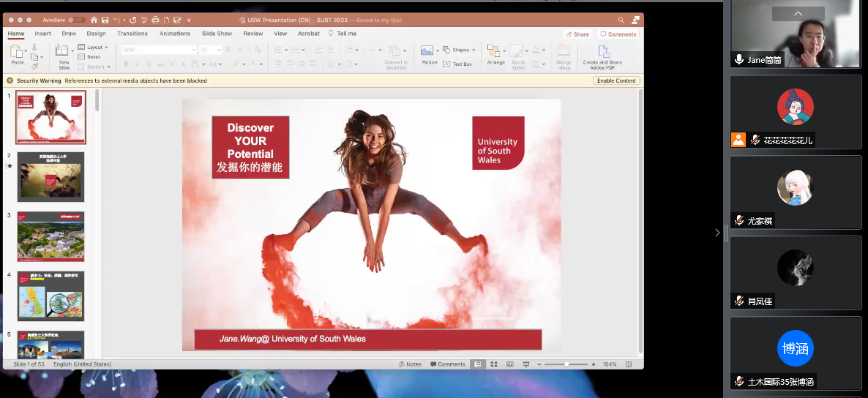Save presentation with the floppy disk icon

pyautogui.click(x=105, y=20)
